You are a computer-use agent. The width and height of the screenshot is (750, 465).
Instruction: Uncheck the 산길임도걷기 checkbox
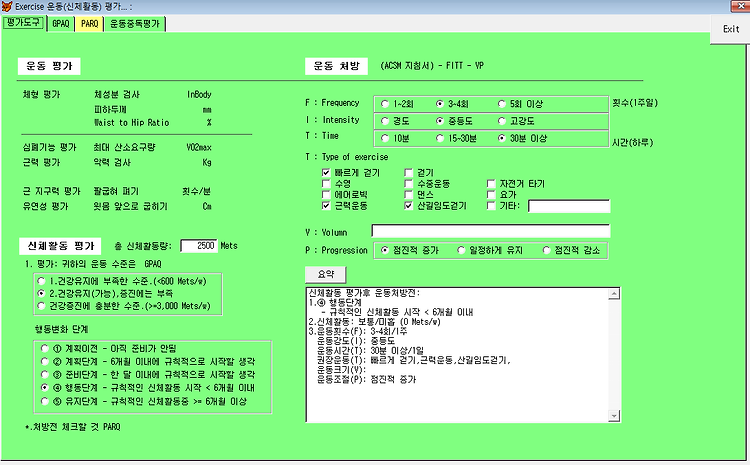408,206
